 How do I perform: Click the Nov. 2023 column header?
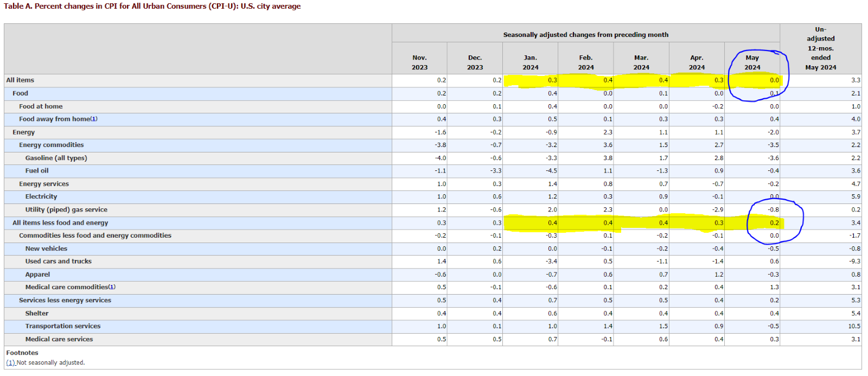pos(419,62)
